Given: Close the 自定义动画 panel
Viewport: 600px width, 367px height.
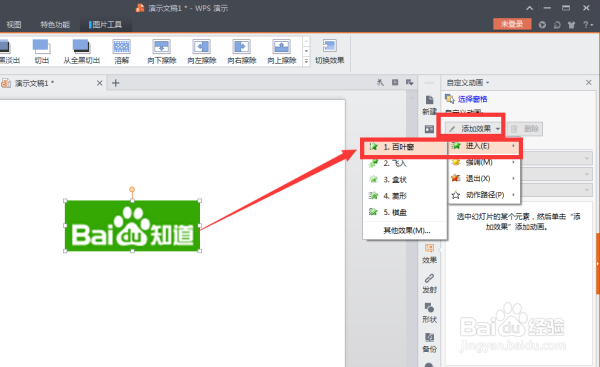Looking at the screenshot, I should coord(589,82).
